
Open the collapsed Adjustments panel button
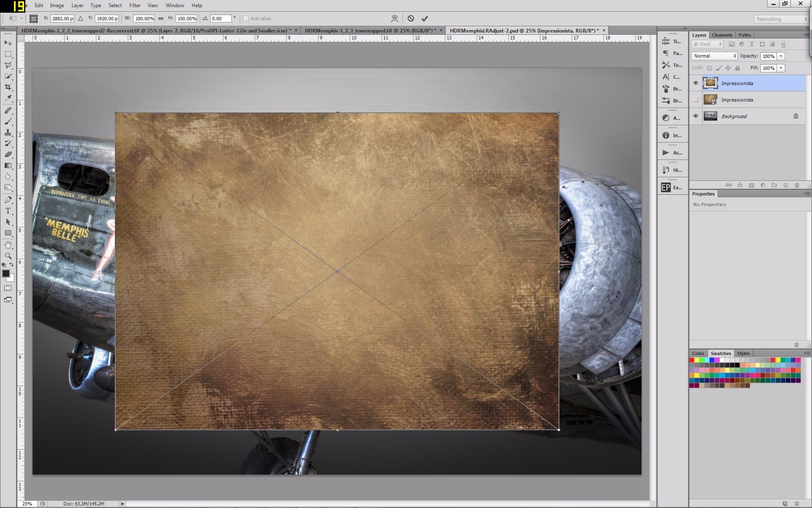point(672,118)
